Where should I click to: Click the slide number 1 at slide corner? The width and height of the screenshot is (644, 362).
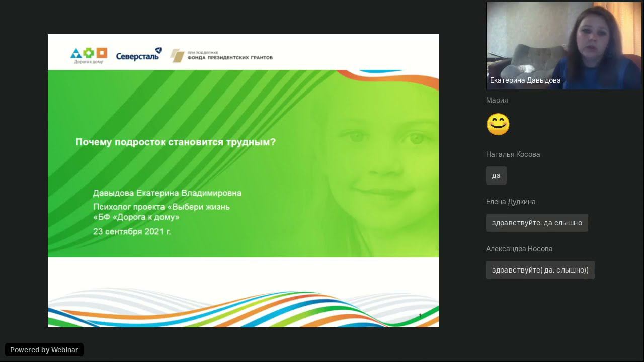coord(420,316)
